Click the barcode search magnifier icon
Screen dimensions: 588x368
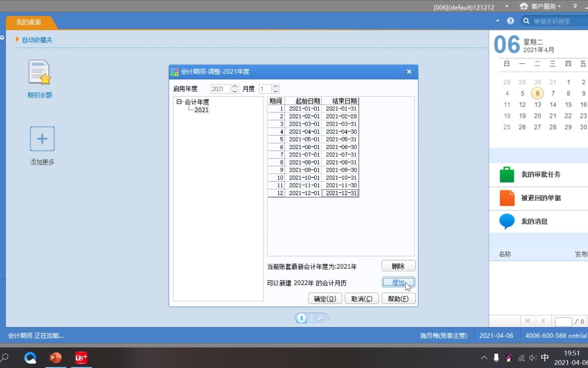coord(526,21)
